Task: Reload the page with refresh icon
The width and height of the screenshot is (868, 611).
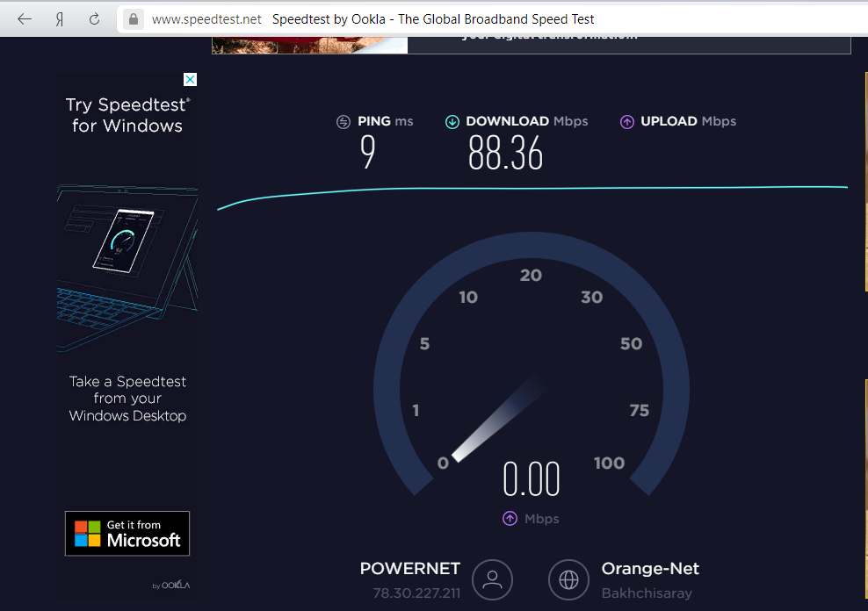Action: 95,19
